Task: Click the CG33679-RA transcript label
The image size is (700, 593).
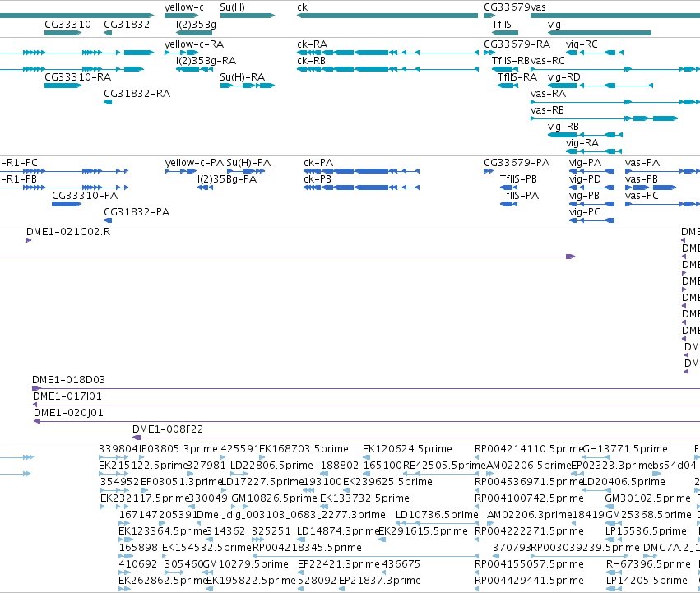Action: (517, 44)
